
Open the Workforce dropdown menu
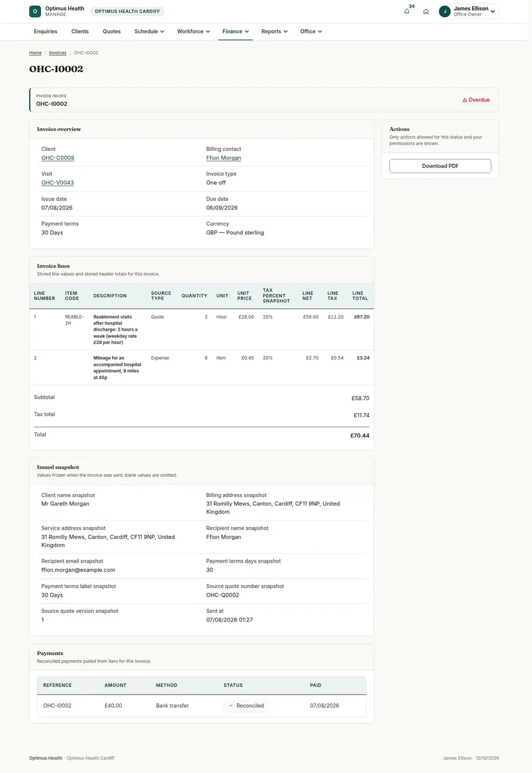click(x=193, y=32)
